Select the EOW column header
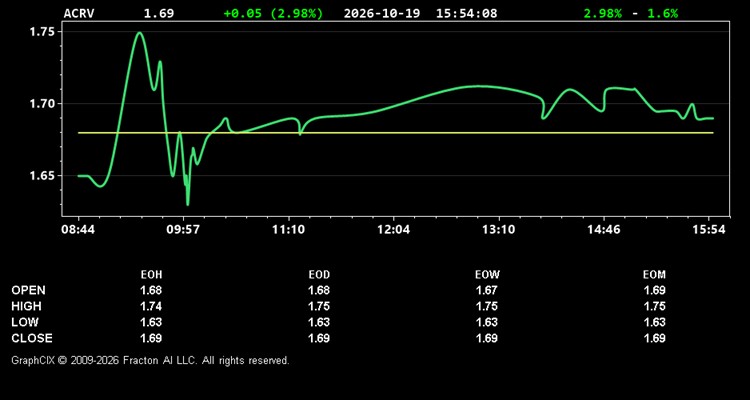The height and width of the screenshot is (400, 750). 487,275
